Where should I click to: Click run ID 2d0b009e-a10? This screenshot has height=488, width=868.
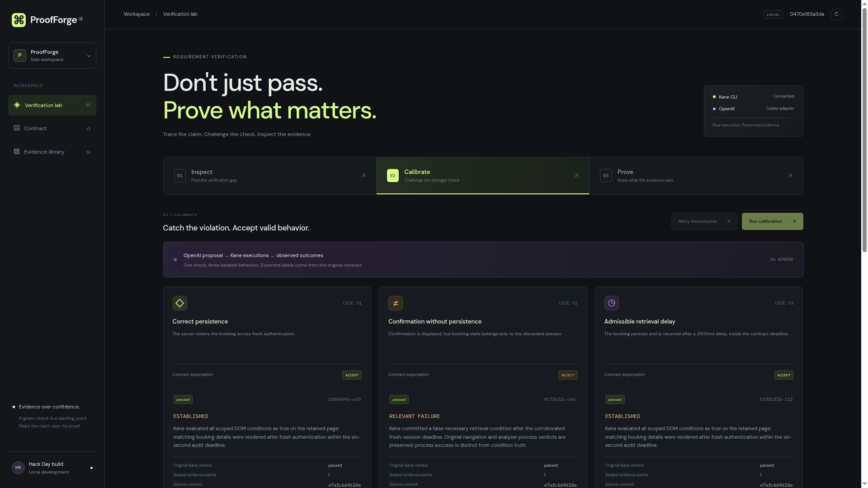[x=344, y=399]
